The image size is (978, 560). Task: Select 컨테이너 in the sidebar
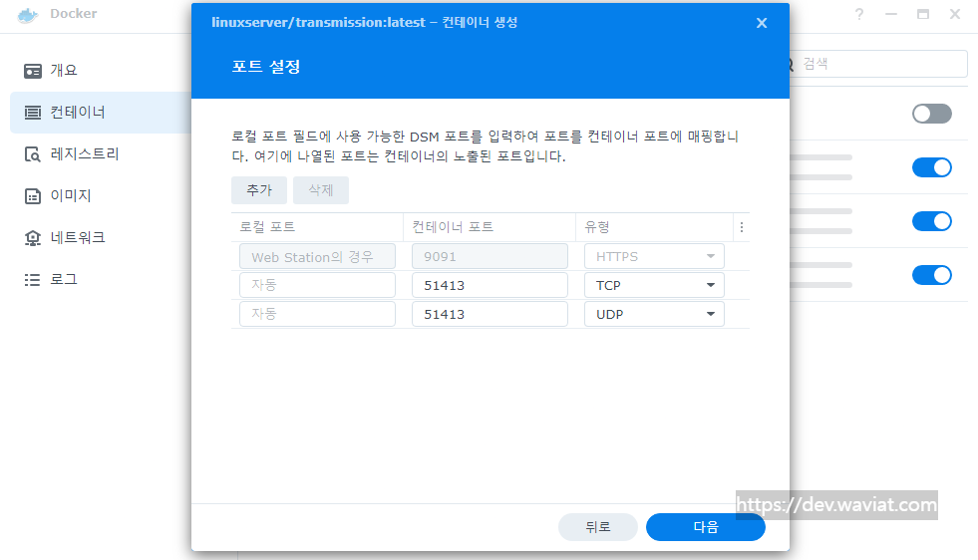click(x=101, y=113)
